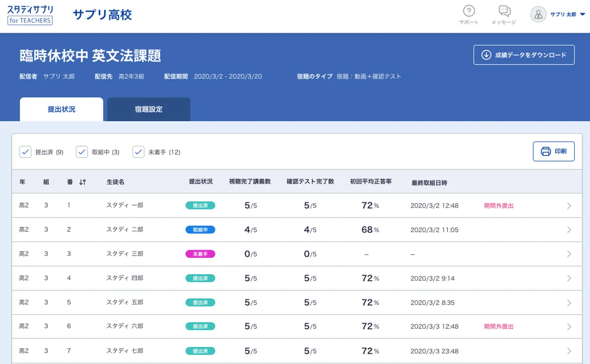
Task: Click the 未着手 badge for スタディ 三郎
Action: click(200, 254)
